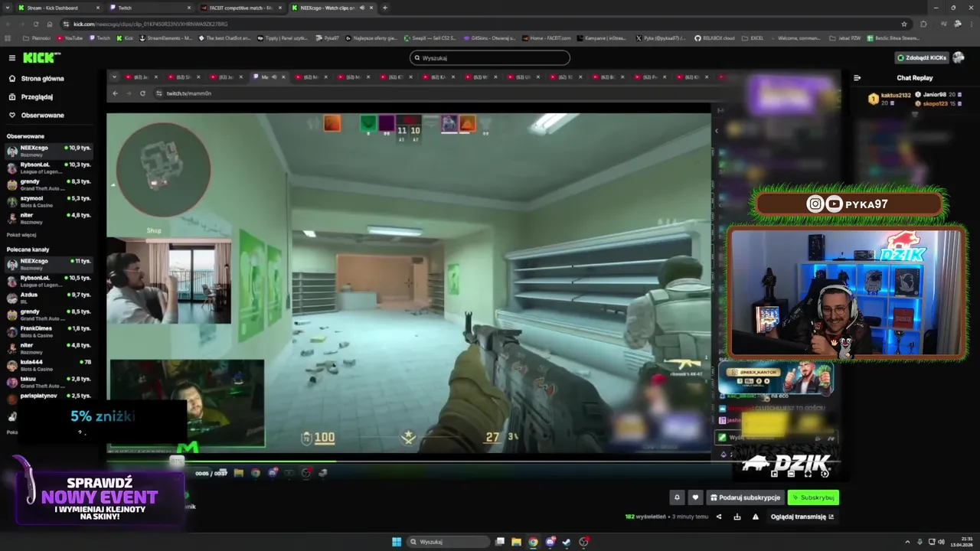Click the clip progress bar handle
The width and height of the screenshot is (980, 551).
pyautogui.click(x=177, y=461)
